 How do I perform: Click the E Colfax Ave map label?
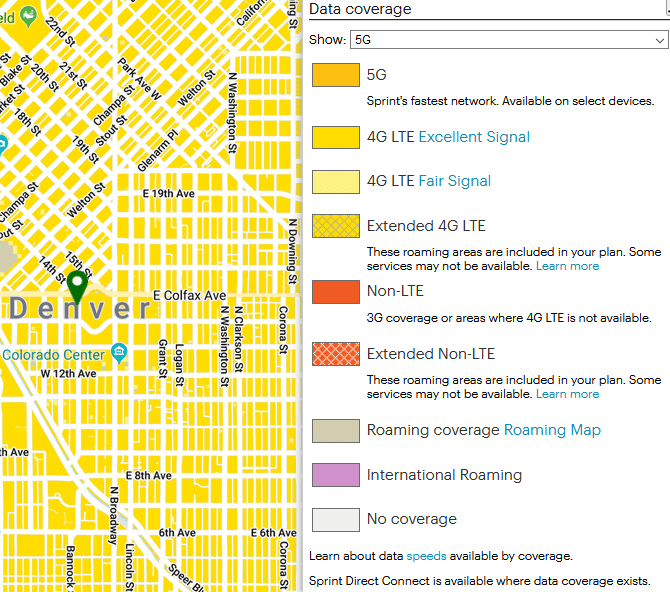(x=189, y=295)
